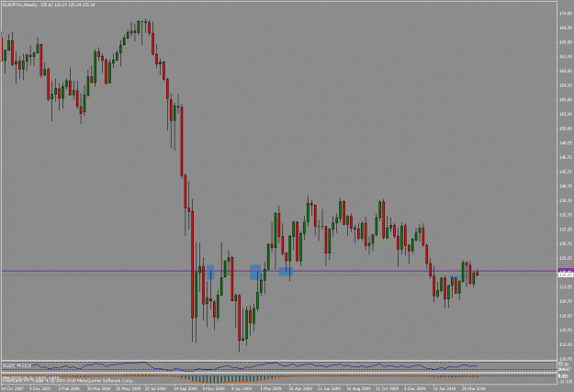This screenshot has height=392, width=574.
Task: Click the 16 Aug 2009 date label
Action: (358, 388)
